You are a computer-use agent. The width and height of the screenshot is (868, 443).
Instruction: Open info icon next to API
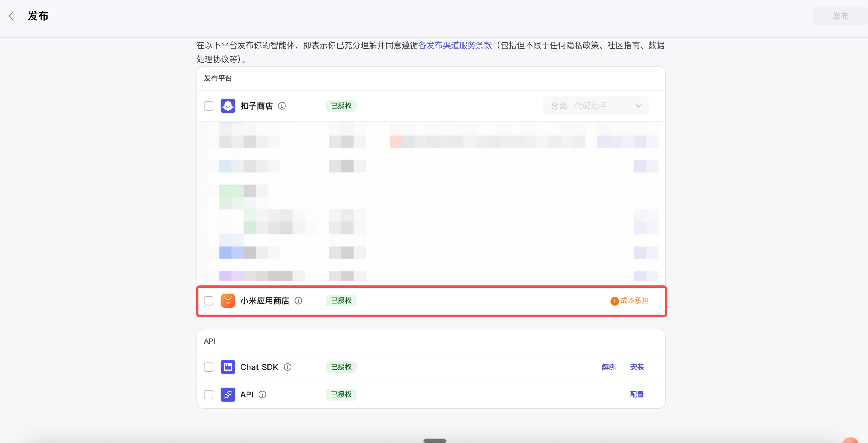click(262, 394)
